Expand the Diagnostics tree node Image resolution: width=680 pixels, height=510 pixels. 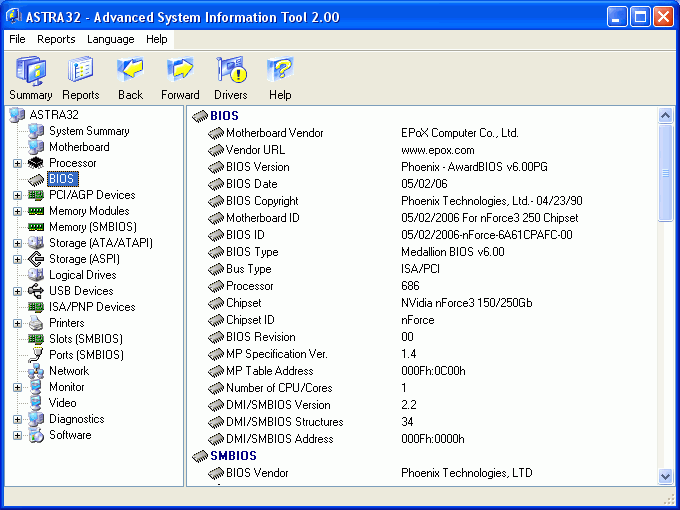pos(17,419)
